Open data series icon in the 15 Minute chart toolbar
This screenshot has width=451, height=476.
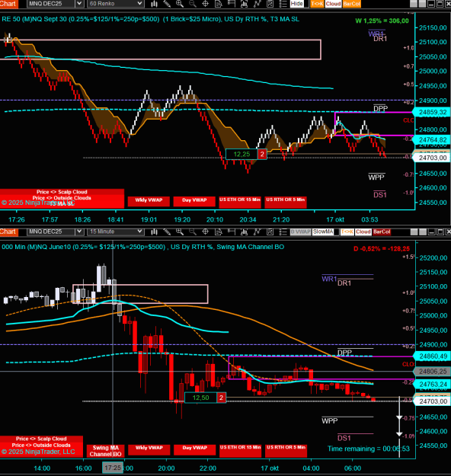pos(244,232)
